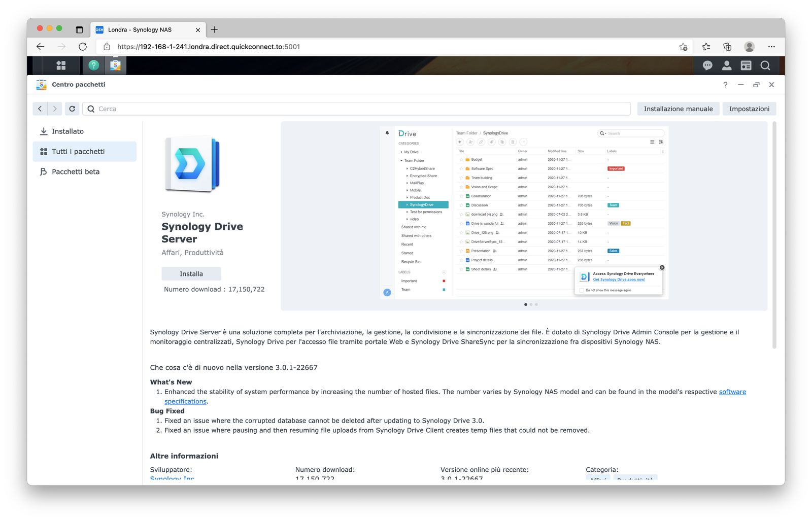This screenshot has width=812, height=521.
Task: Go back in Package Center navigation
Action: (40, 109)
